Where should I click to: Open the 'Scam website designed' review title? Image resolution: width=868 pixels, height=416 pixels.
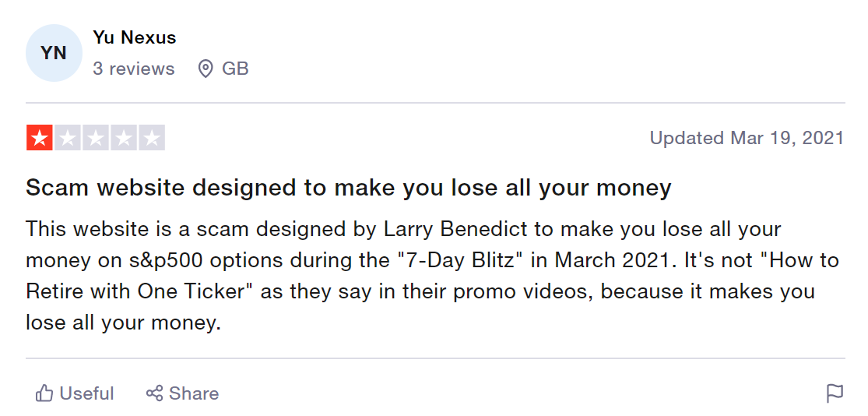348,188
